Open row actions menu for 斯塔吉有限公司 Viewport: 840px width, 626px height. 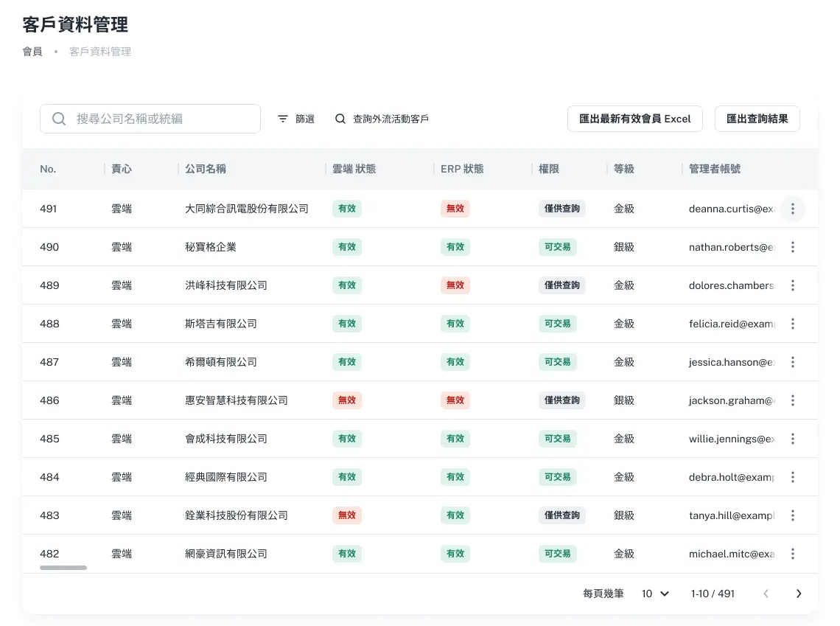pyautogui.click(x=792, y=324)
